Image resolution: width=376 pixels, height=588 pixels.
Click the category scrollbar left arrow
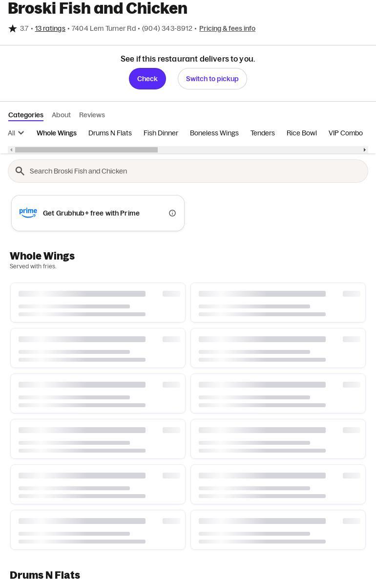11,150
